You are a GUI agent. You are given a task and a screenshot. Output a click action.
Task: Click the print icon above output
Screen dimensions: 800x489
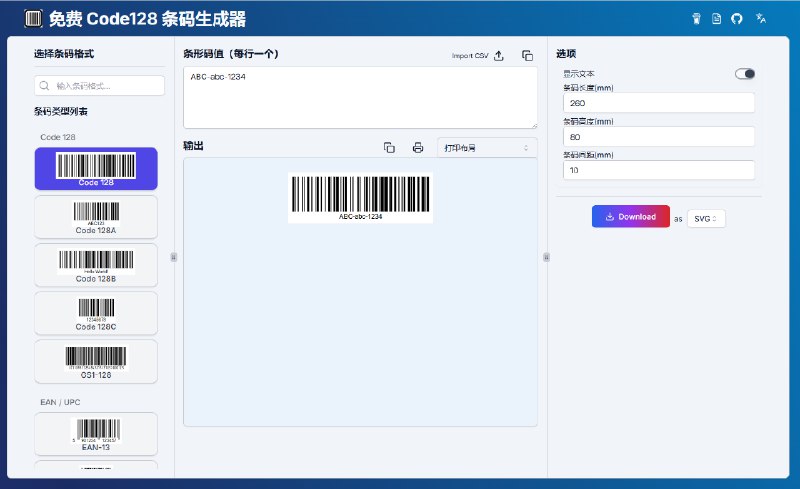pyautogui.click(x=418, y=148)
